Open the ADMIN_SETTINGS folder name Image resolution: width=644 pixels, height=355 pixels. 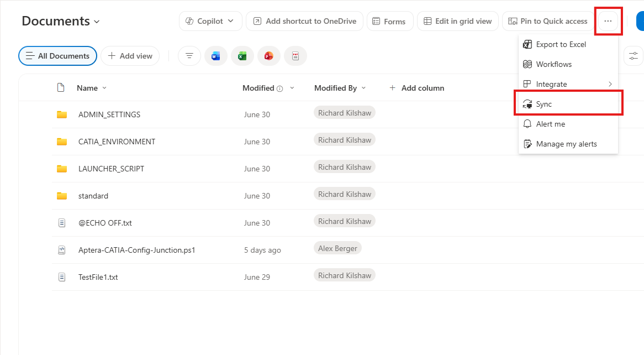(109, 114)
